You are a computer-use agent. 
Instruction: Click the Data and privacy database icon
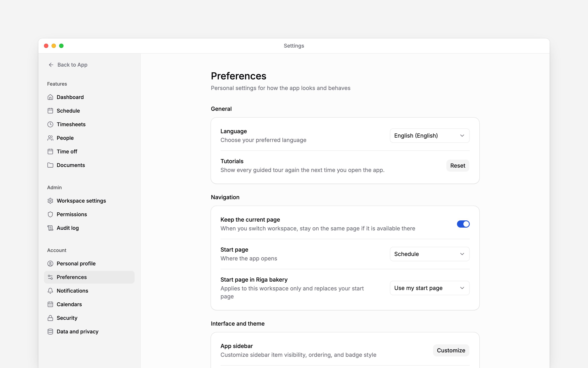[50, 332]
